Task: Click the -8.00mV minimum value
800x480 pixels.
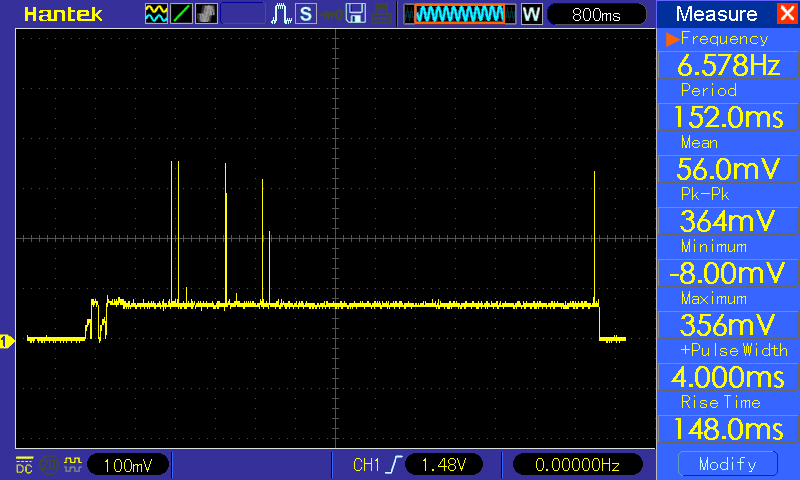Action: 729,273
